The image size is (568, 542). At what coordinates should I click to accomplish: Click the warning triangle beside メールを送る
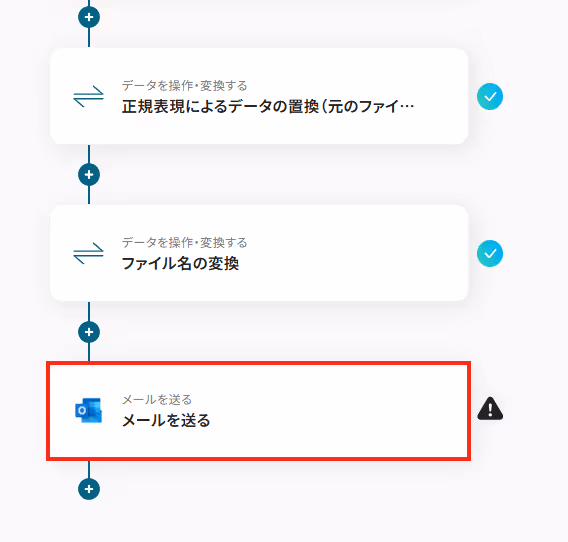tap(490, 409)
